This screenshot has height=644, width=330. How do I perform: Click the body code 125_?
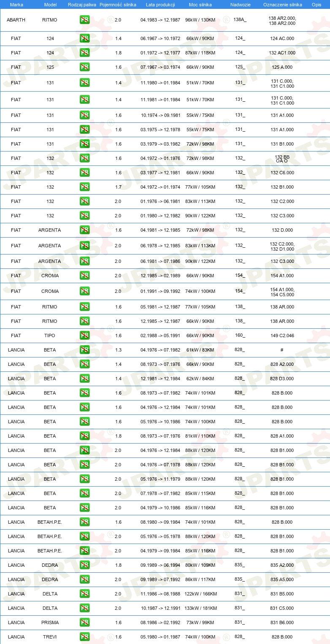(x=240, y=67)
